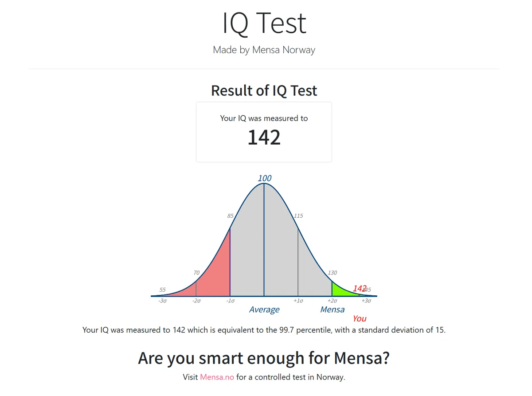Click the Average label under the chart
The image size is (532, 396).
coord(264,310)
